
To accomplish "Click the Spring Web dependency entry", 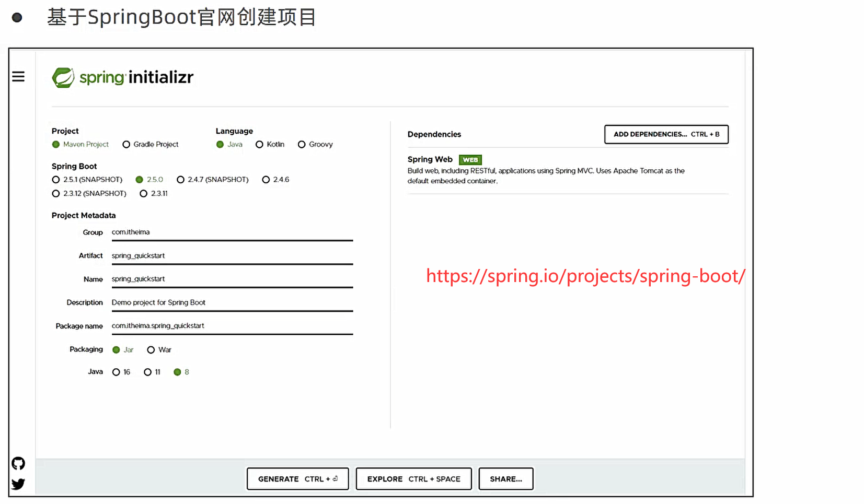I will coord(568,170).
